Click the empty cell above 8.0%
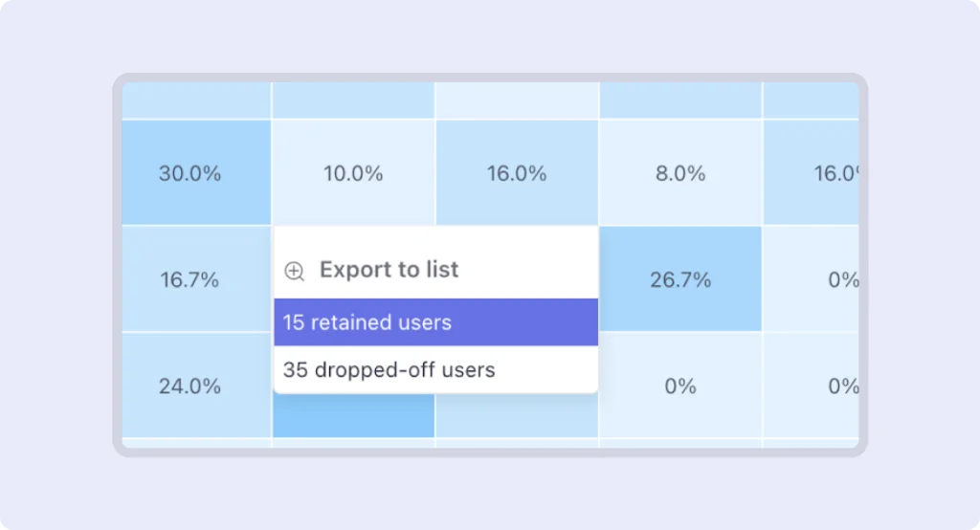 click(x=680, y=99)
